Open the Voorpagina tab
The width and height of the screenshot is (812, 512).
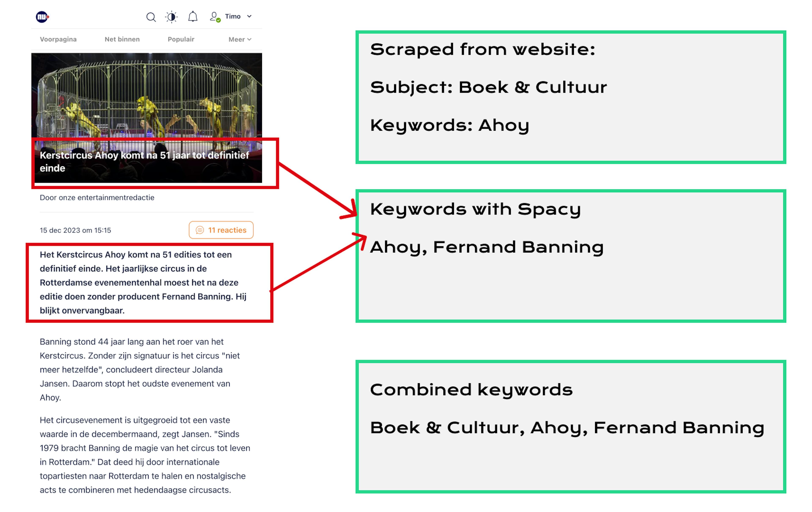58,39
